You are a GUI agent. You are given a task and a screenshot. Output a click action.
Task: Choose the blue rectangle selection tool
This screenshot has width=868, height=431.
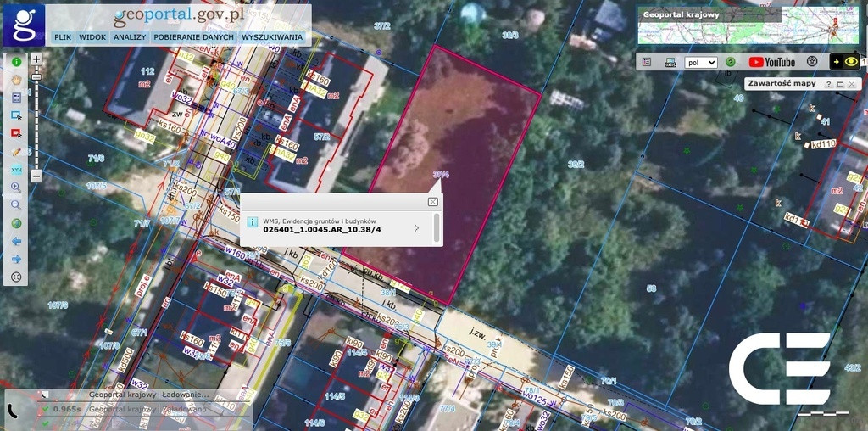[x=16, y=115]
